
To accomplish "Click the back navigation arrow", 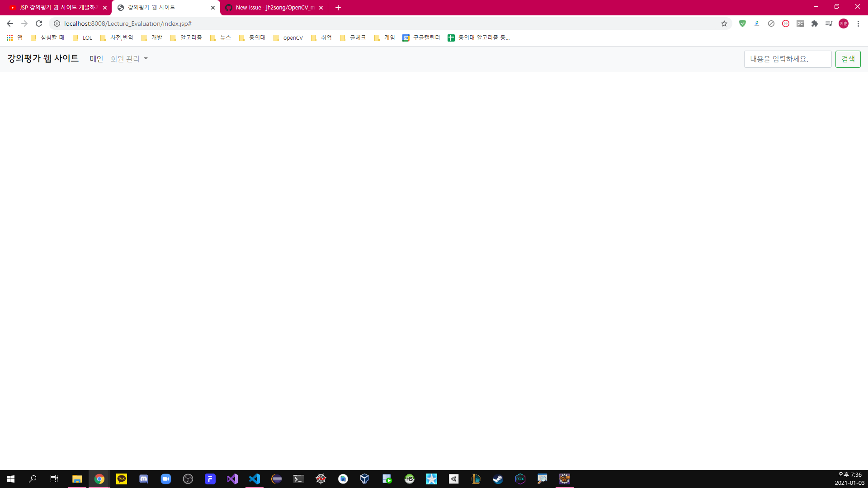I will tap(10, 23).
